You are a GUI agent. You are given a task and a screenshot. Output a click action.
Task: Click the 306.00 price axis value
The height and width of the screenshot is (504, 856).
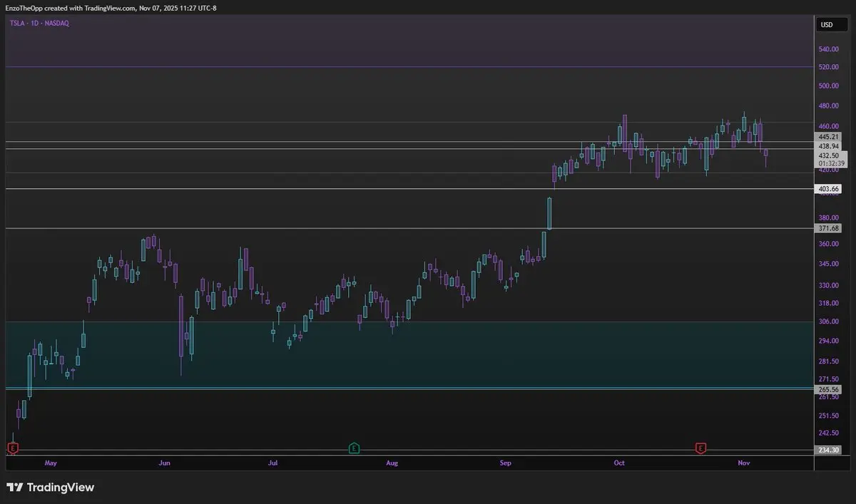pos(828,322)
